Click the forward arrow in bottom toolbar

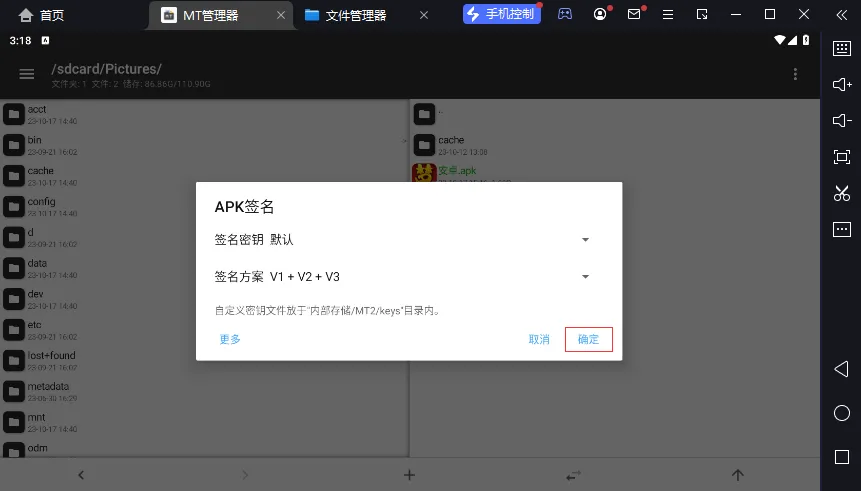pyautogui.click(x=245, y=475)
